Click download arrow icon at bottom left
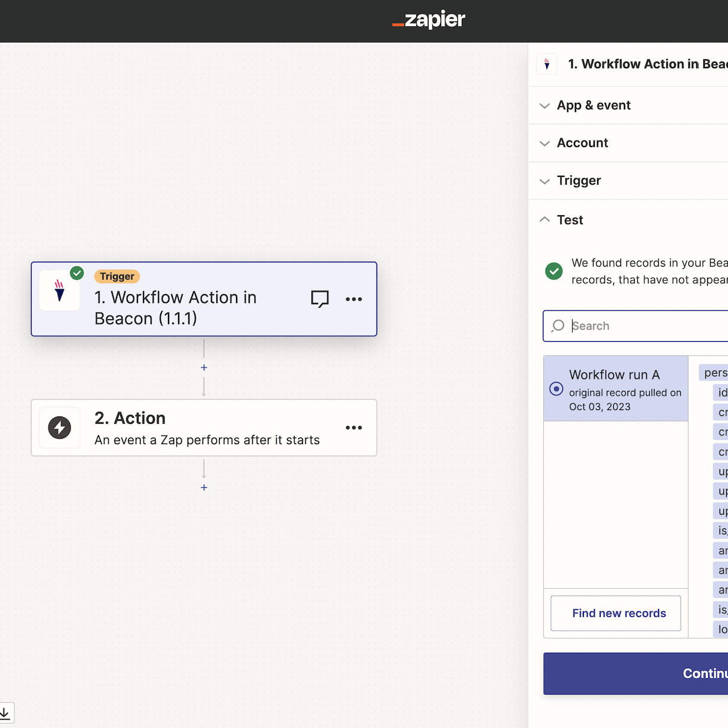This screenshot has width=728, height=728. 5,712
